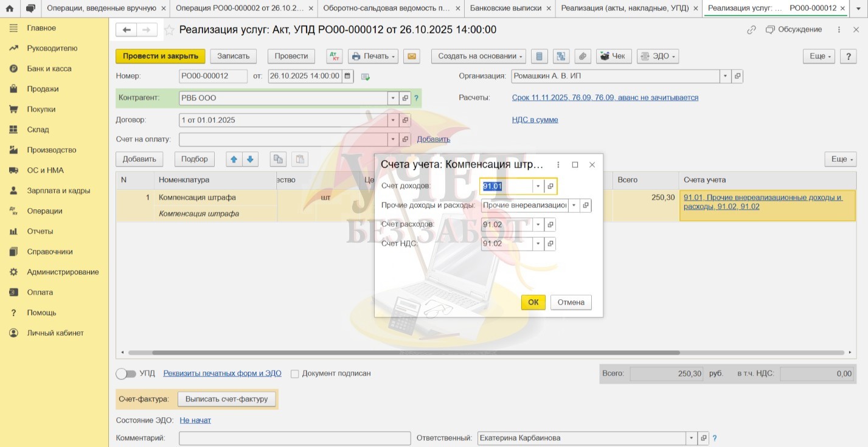
Task: Open the НДС в сумме link
Action: coord(535,120)
